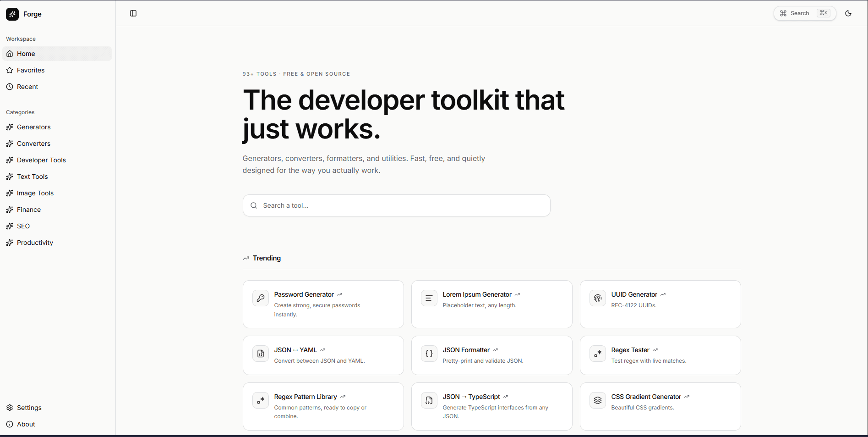Click the command icon in Search button
Screen dimensions: 868x437
[x=783, y=13]
